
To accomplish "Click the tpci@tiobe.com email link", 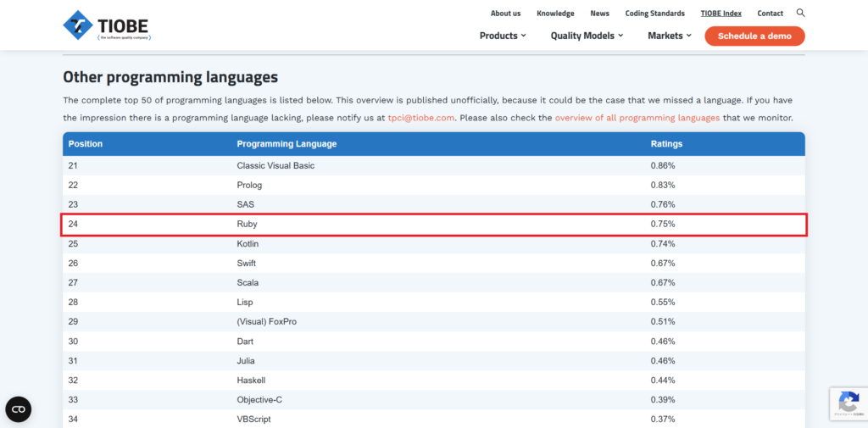I will pyautogui.click(x=420, y=118).
